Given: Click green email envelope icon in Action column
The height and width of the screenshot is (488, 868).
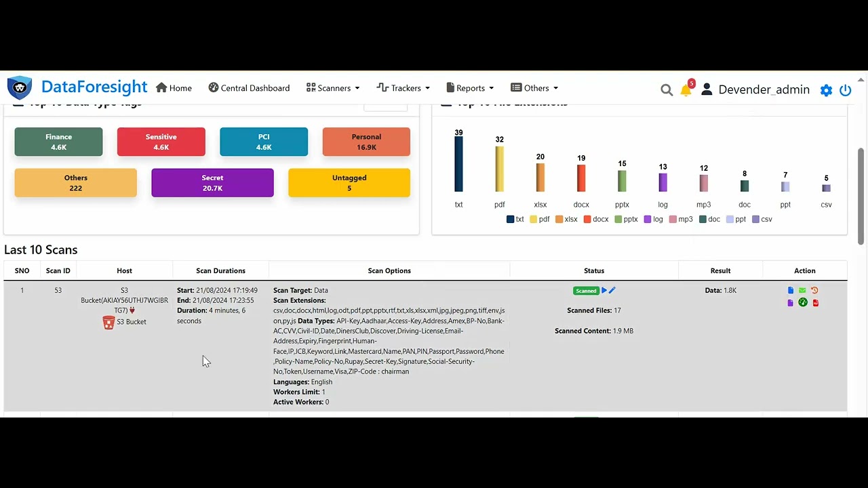Looking at the screenshot, I should pyautogui.click(x=802, y=290).
